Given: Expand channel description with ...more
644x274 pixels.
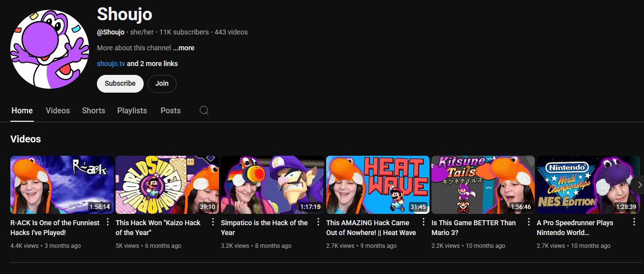Looking at the screenshot, I should (x=184, y=48).
